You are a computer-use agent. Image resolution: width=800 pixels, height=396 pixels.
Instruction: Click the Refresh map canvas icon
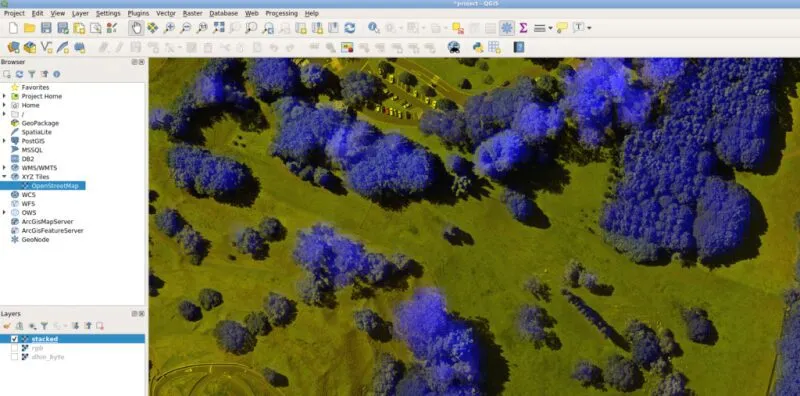(349, 28)
